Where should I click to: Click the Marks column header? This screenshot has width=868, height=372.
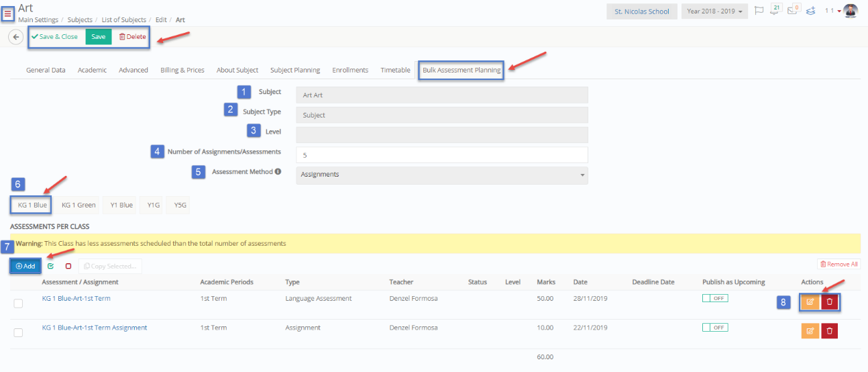546,282
